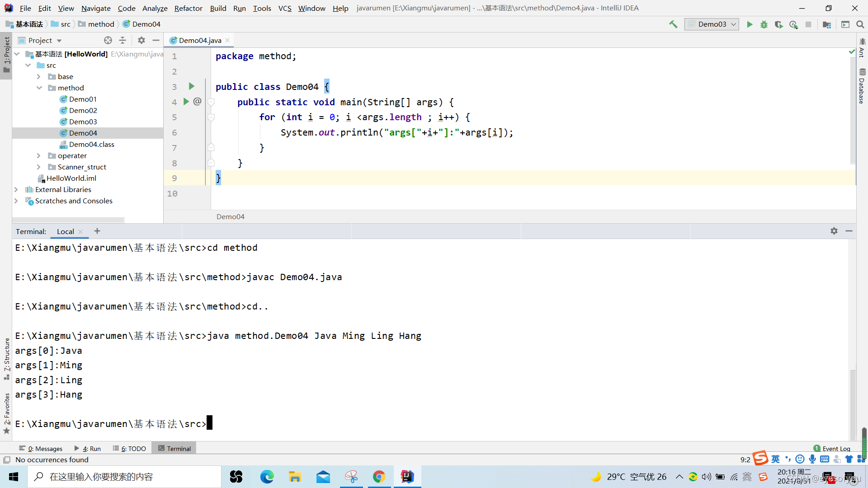Run class Demo04 gutter arrow on line 3
This screenshot has width=868, height=488.
coord(192,86)
